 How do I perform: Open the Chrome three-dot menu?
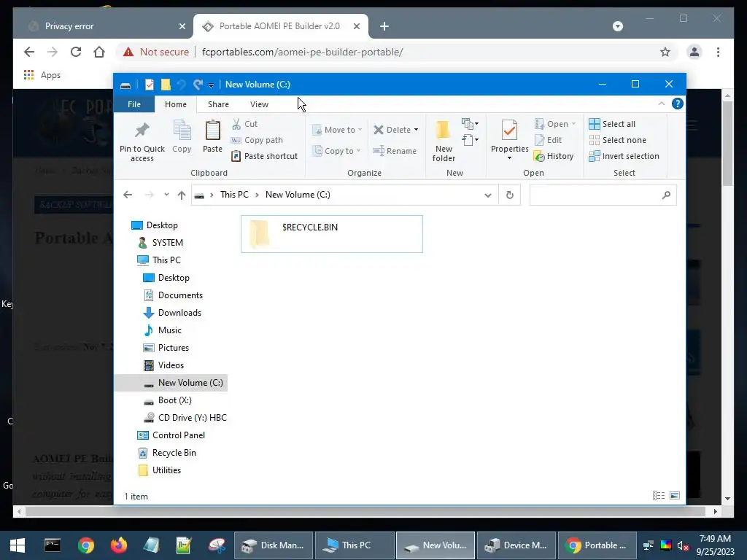[718, 52]
